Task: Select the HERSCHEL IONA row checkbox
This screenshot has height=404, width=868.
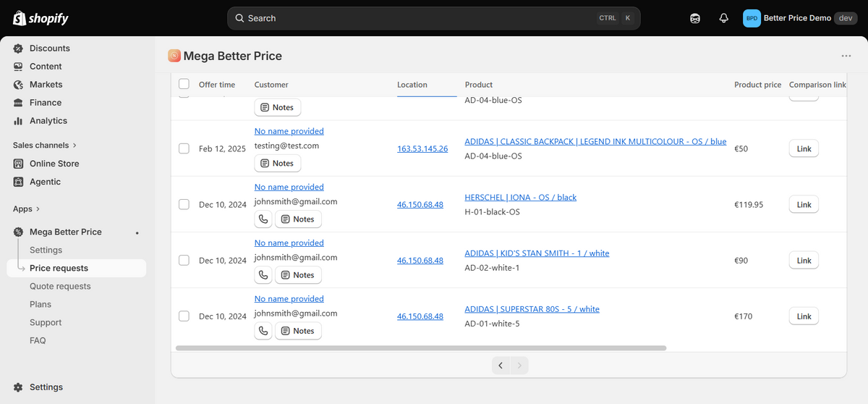Action: [x=184, y=204]
